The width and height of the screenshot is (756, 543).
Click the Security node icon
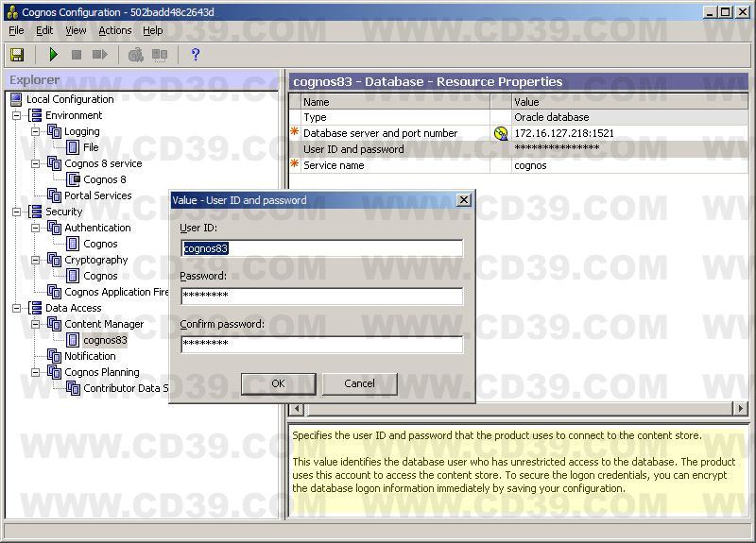[35, 212]
